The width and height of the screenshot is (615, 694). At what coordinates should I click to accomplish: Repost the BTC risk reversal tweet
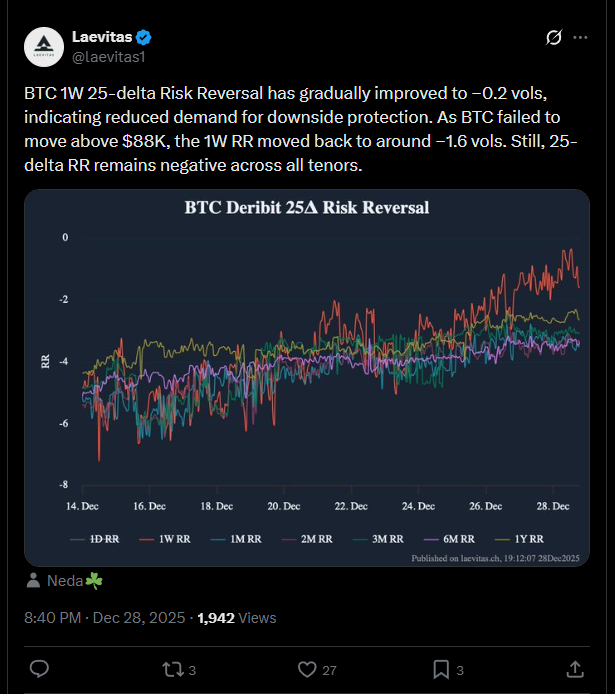click(172, 667)
